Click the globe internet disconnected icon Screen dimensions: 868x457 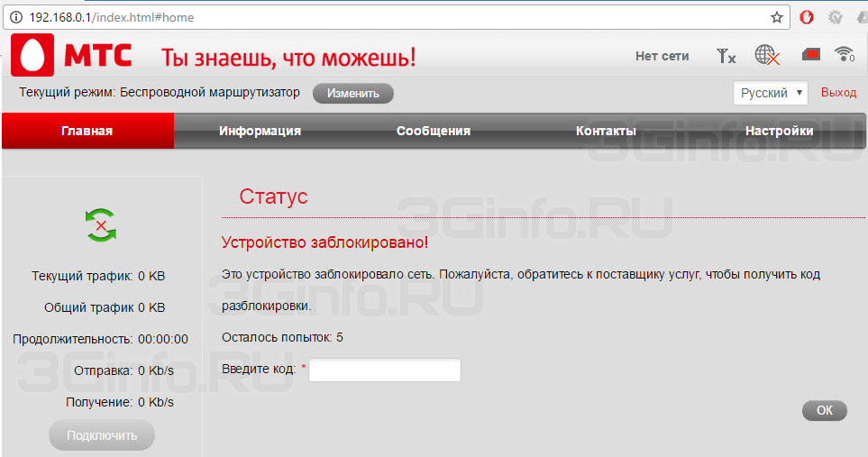click(767, 56)
